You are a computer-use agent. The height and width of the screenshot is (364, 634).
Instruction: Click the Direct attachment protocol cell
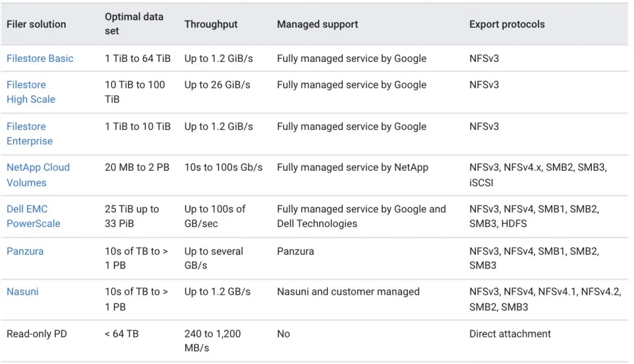pos(509,334)
